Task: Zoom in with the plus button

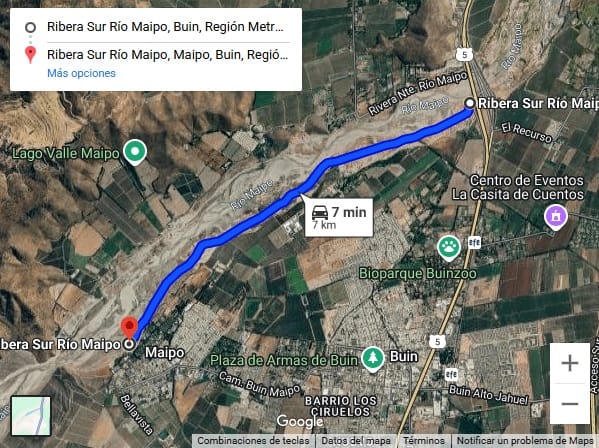Action: [x=570, y=363]
